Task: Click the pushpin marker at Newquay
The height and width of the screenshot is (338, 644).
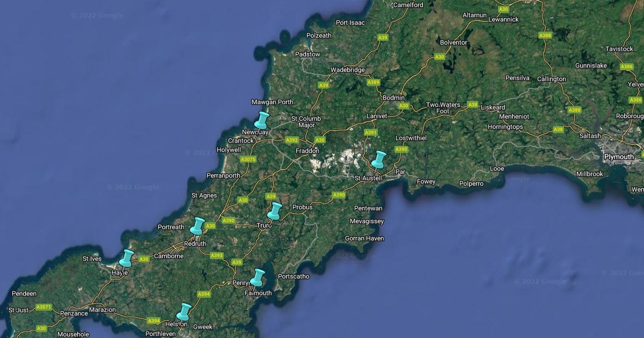Action: click(x=261, y=120)
